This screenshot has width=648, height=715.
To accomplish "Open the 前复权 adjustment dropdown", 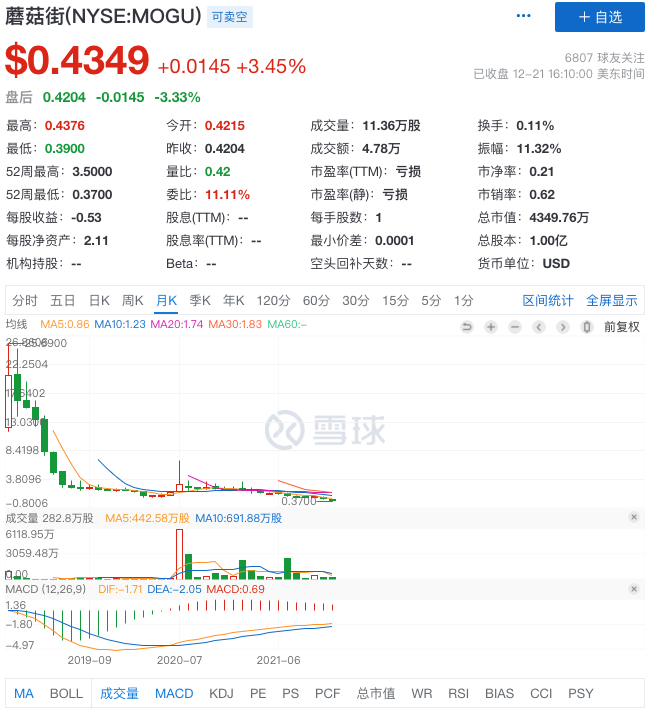I will point(622,327).
